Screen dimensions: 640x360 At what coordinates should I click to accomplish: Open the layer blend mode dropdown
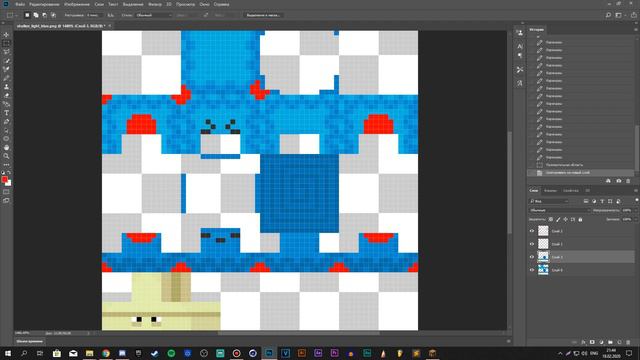[x=559, y=210]
